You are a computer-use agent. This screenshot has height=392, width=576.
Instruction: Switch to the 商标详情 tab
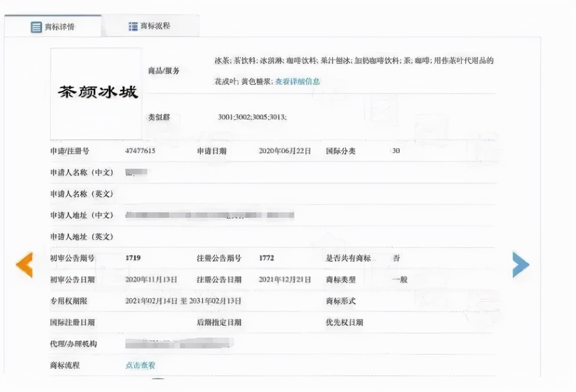pos(53,27)
